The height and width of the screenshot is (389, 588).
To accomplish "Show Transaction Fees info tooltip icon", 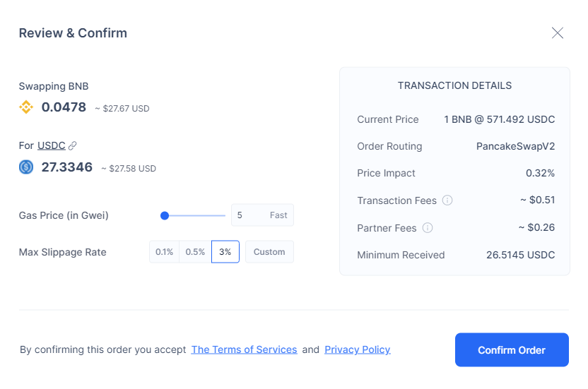I will click(447, 201).
